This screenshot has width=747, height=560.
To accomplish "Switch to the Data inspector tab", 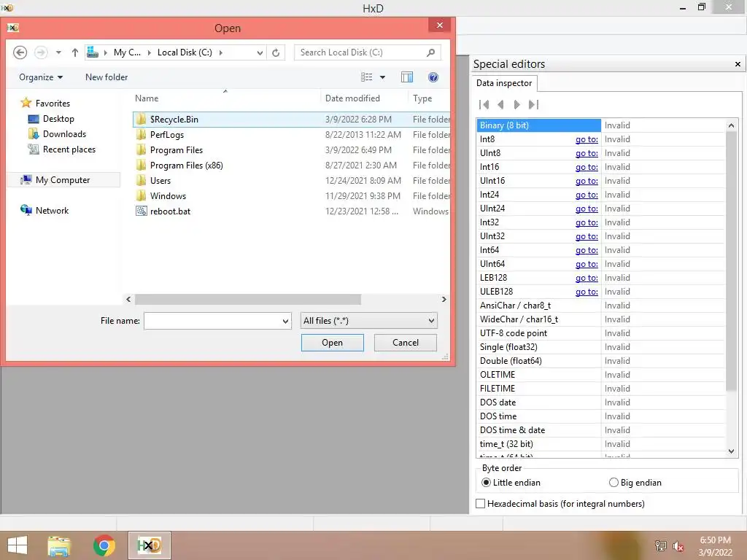I will pos(504,83).
